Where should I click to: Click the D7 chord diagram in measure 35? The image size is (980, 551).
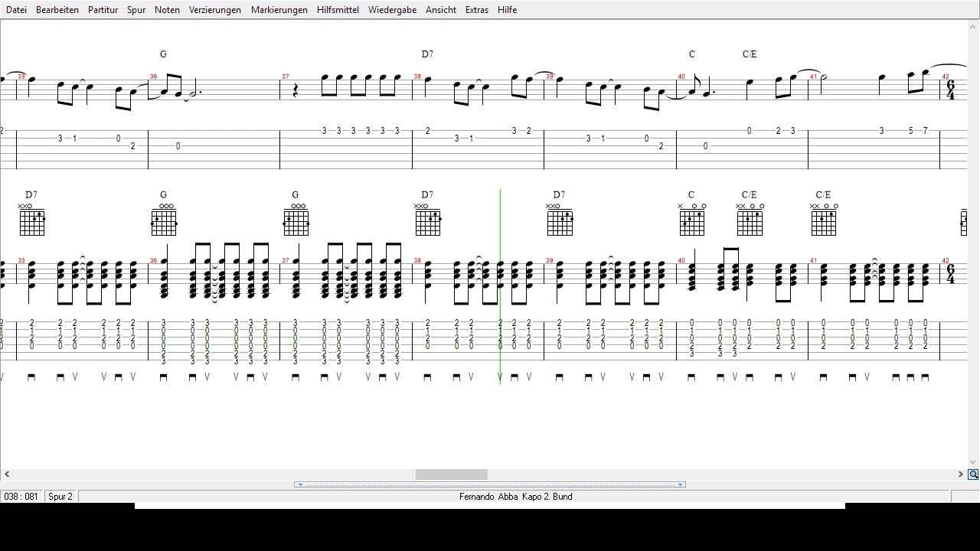click(x=31, y=220)
